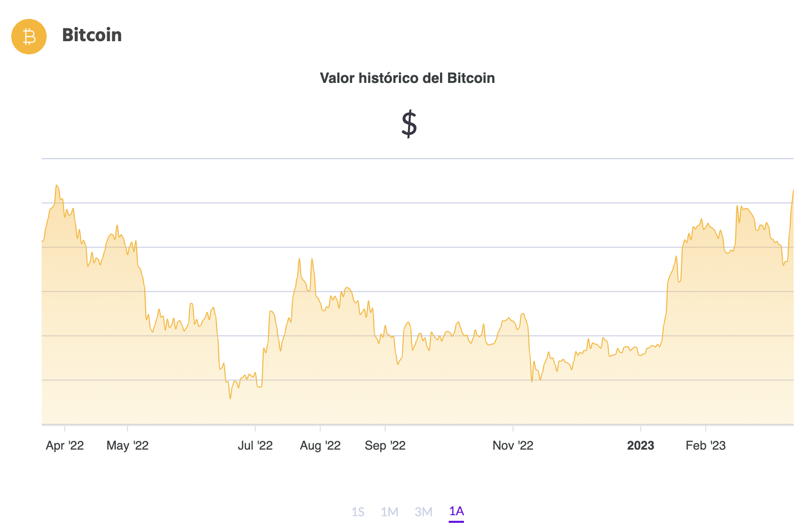Show the 3M time range
Viewport: 812px width, 532px height.
pyautogui.click(x=423, y=512)
